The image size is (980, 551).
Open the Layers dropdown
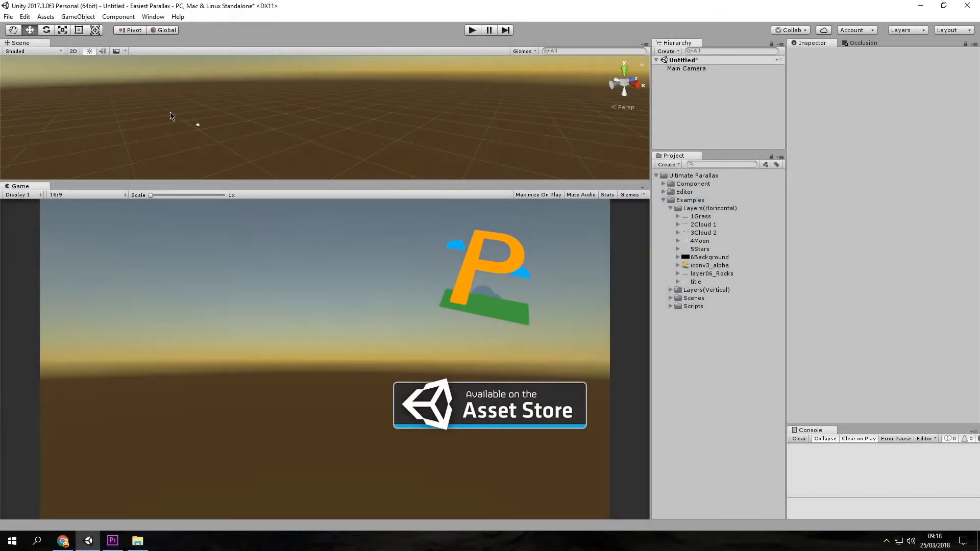click(908, 30)
